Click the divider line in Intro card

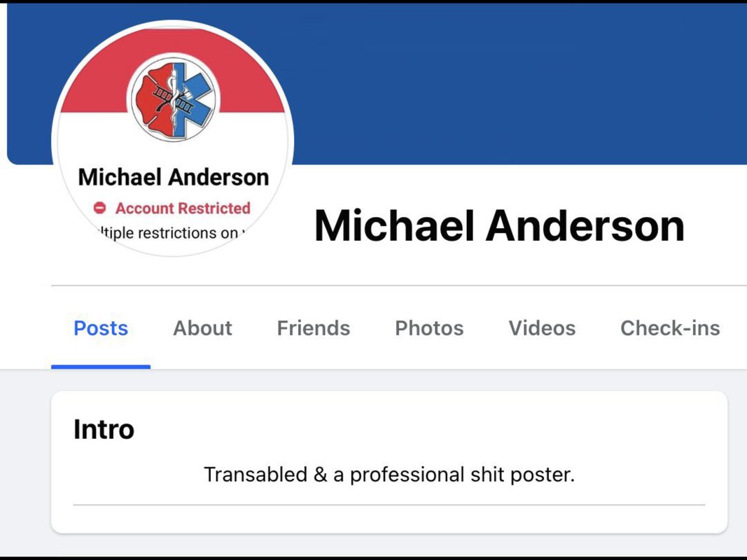click(389, 505)
